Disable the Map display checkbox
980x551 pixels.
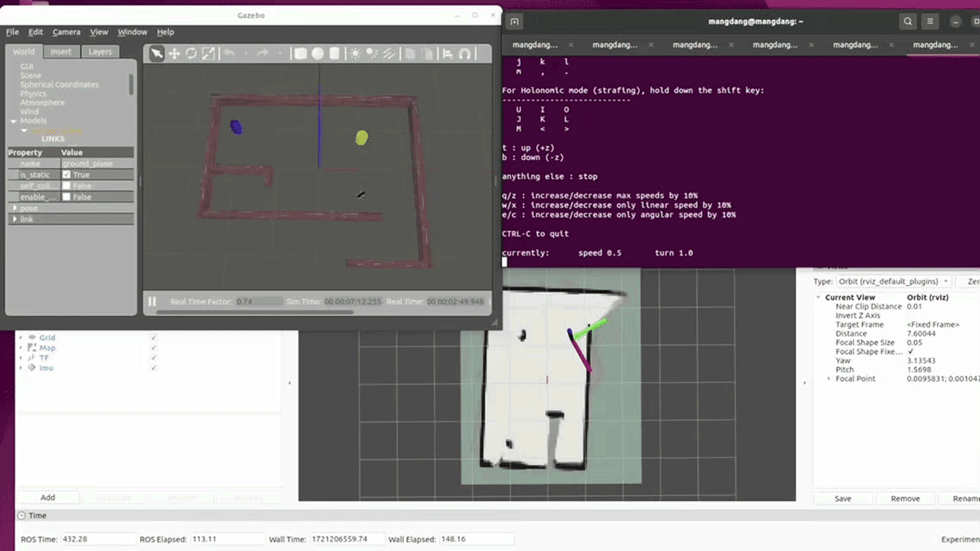pyautogui.click(x=154, y=348)
